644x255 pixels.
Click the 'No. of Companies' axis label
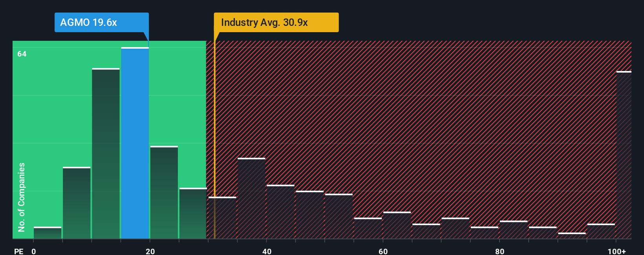point(22,197)
